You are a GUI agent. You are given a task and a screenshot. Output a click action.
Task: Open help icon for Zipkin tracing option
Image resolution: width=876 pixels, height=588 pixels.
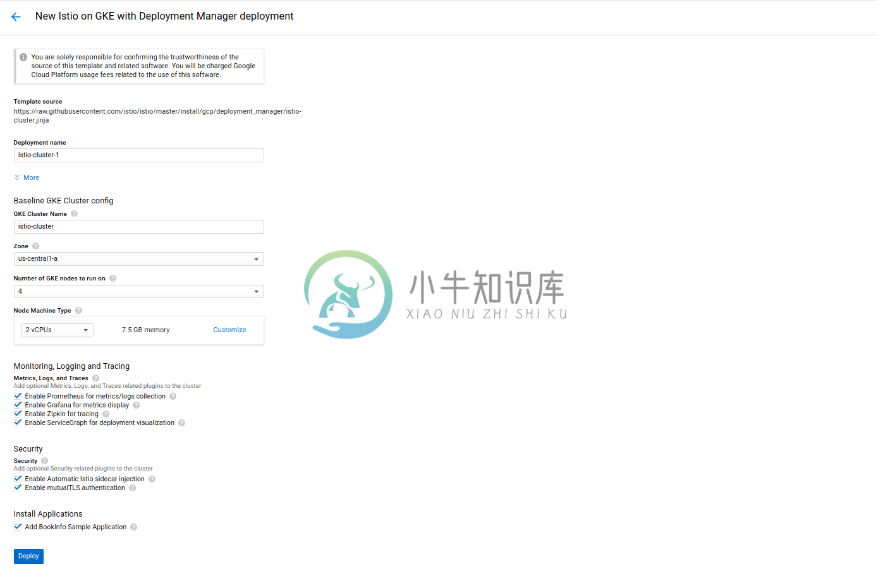[x=106, y=414]
